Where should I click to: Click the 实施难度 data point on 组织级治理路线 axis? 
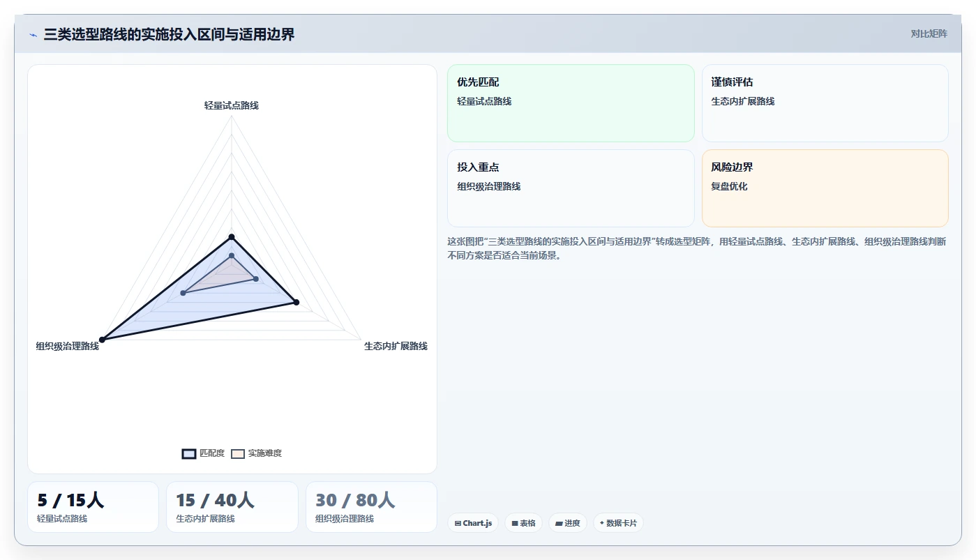(x=183, y=293)
